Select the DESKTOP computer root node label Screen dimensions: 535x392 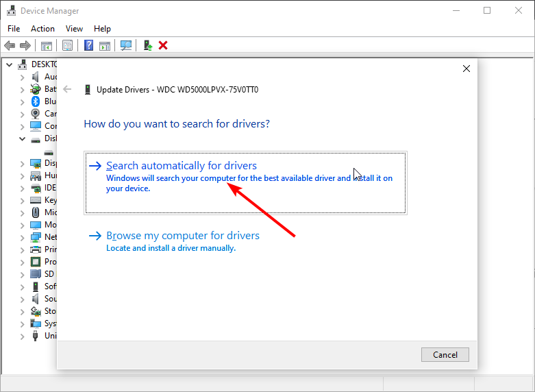pyautogui.click(x=44, y=64)
